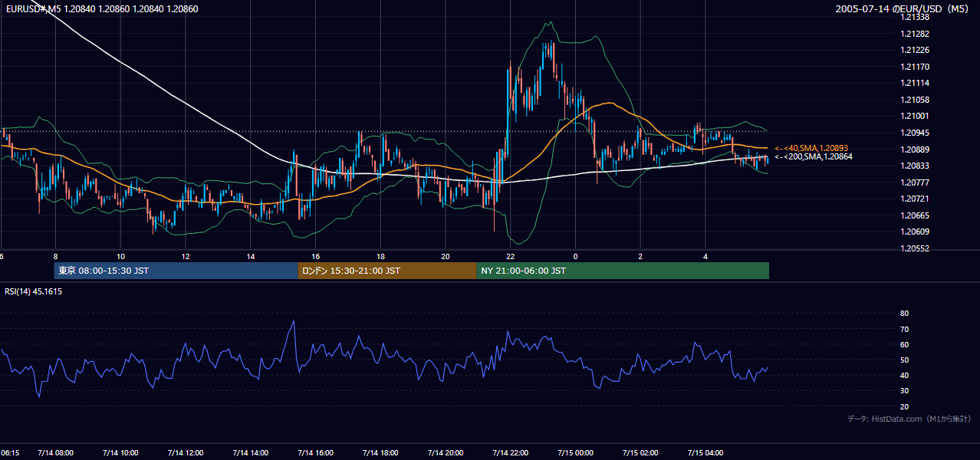Click the RSI scale value 60
Viewport: 980px width, 460px height.
pyautogui.click(x=904, y=344)
